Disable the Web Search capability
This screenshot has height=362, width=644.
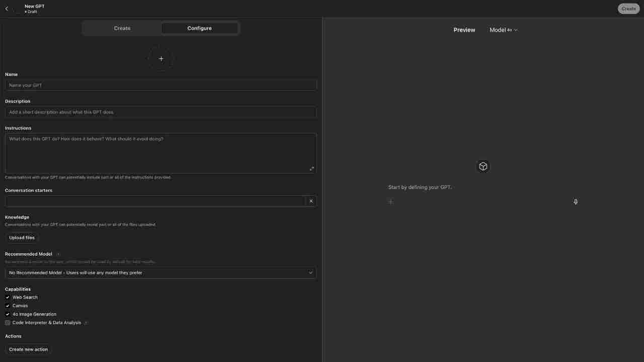pyautogui.click(x=8, y=297)
